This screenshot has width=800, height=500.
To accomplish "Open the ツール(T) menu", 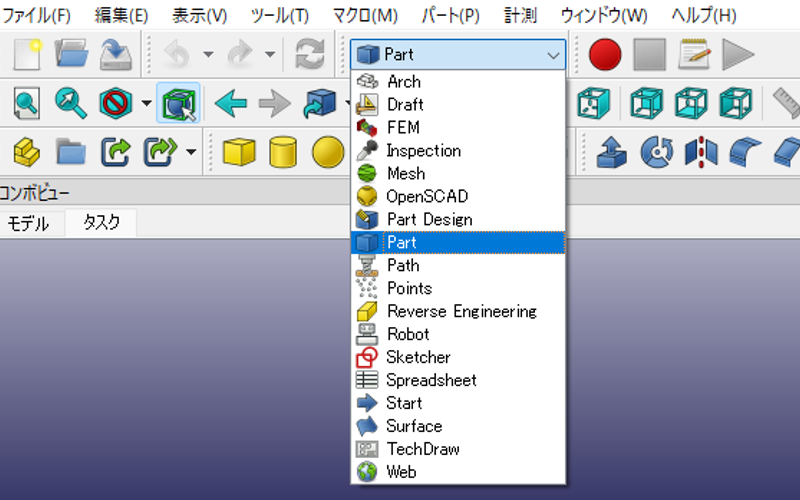I will 280,15.
